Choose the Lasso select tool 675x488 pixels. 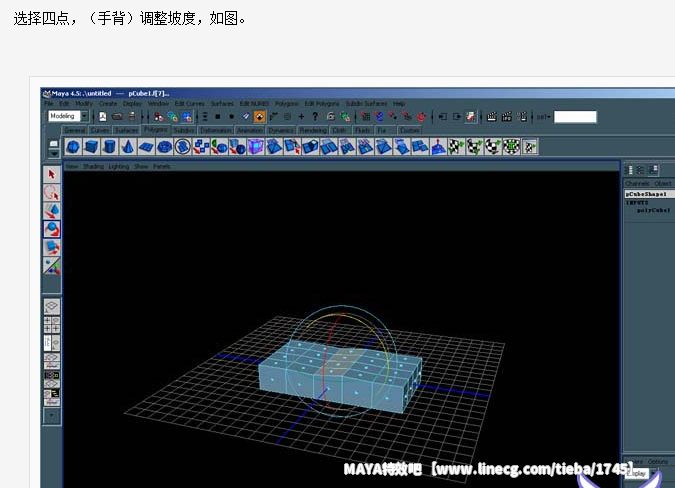tap(52, 192)
